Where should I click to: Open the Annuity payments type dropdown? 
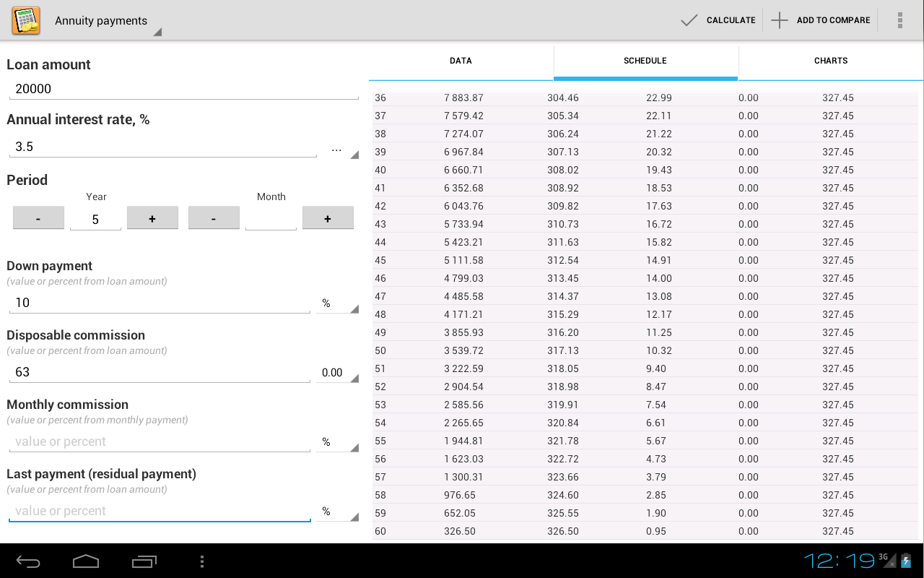point(107,22)
